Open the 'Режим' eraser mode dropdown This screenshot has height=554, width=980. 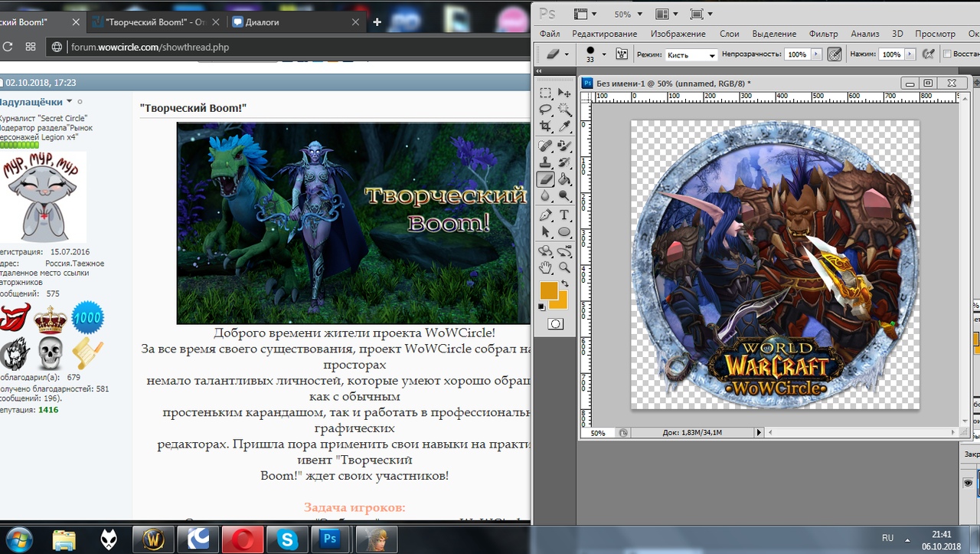pos(691,55)
